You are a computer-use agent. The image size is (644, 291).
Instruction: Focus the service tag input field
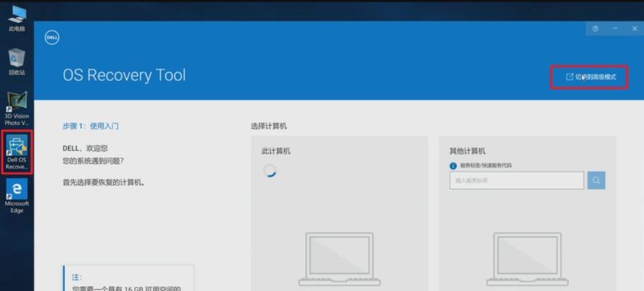tap(517, 180)
